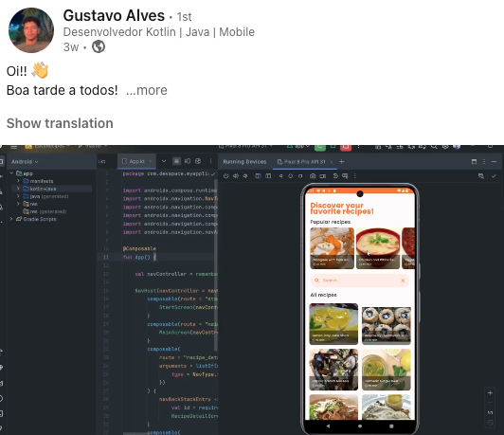Viewport: 504px width, 435px height.
Task: Expand post text with ...more
Action: pyautogui.click(x=147, y=90)
